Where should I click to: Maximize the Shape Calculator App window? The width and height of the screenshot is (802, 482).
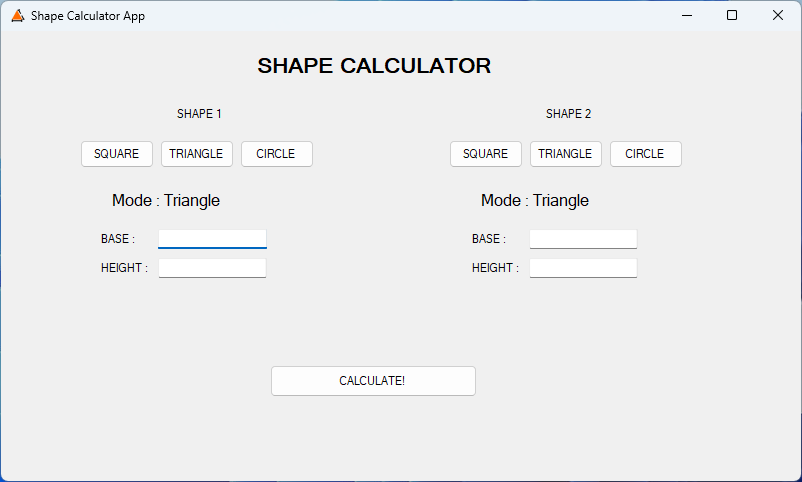732,15
